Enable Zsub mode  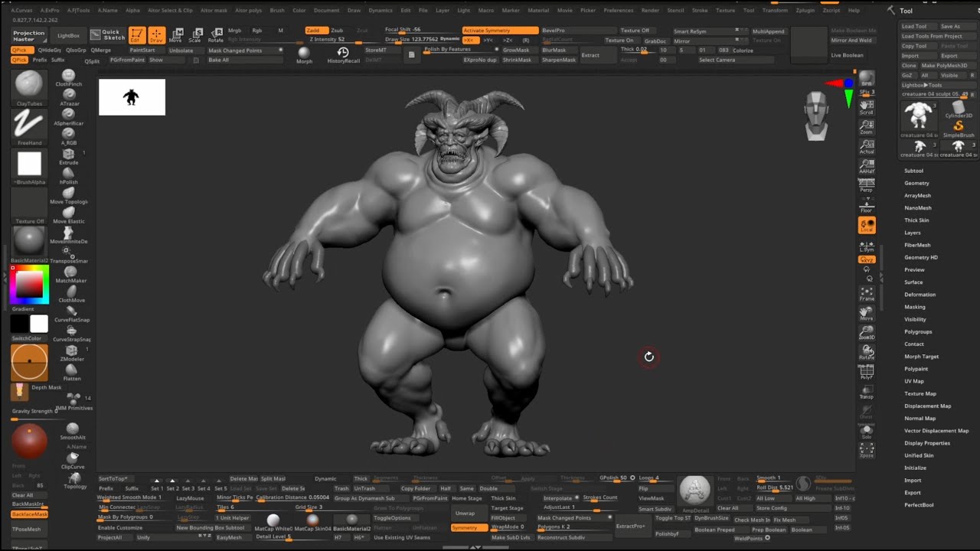pos(337,31)
